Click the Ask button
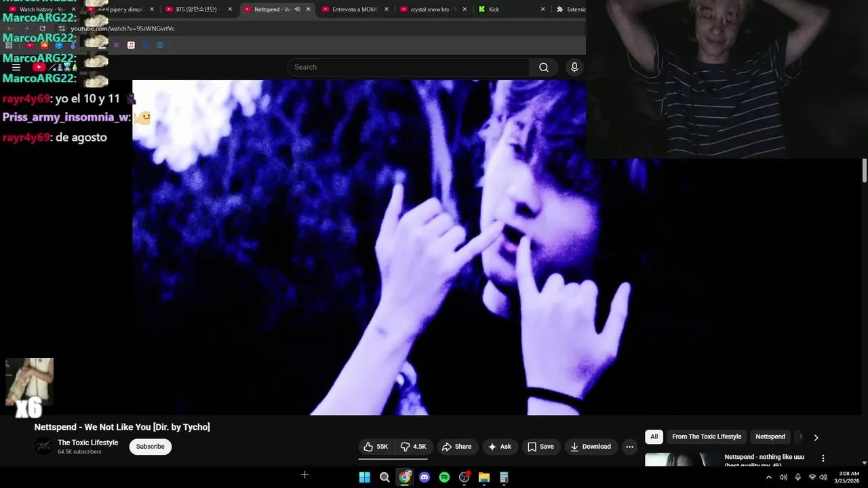868x488 pixels. 500,447
